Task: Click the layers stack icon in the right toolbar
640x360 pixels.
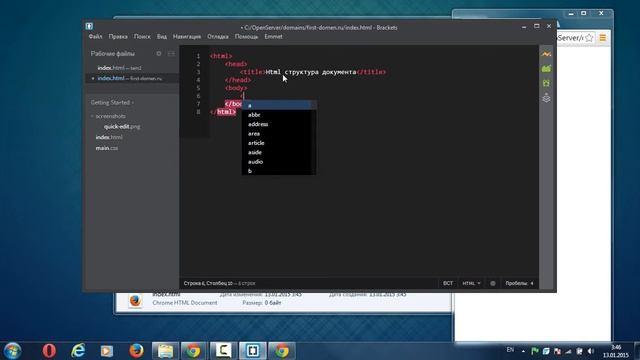Action: 546,98
